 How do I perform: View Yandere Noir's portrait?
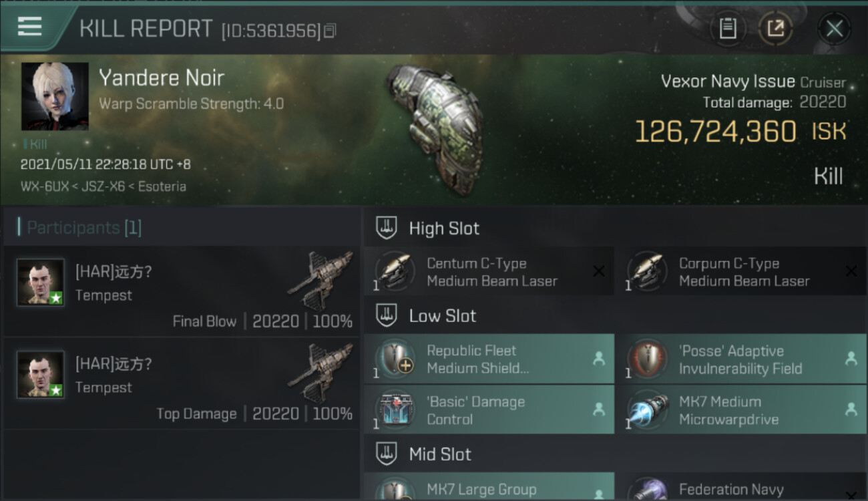[55, 96]
